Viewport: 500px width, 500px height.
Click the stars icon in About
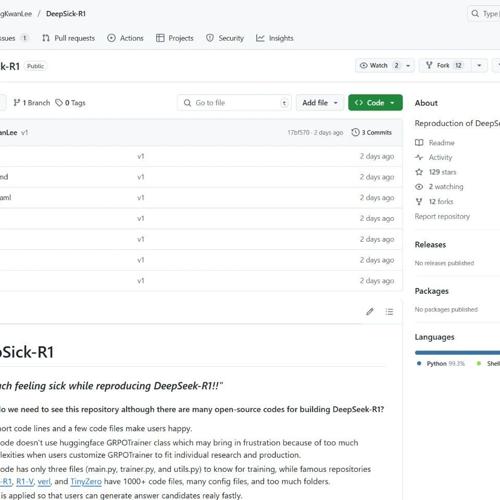point(419,172)
